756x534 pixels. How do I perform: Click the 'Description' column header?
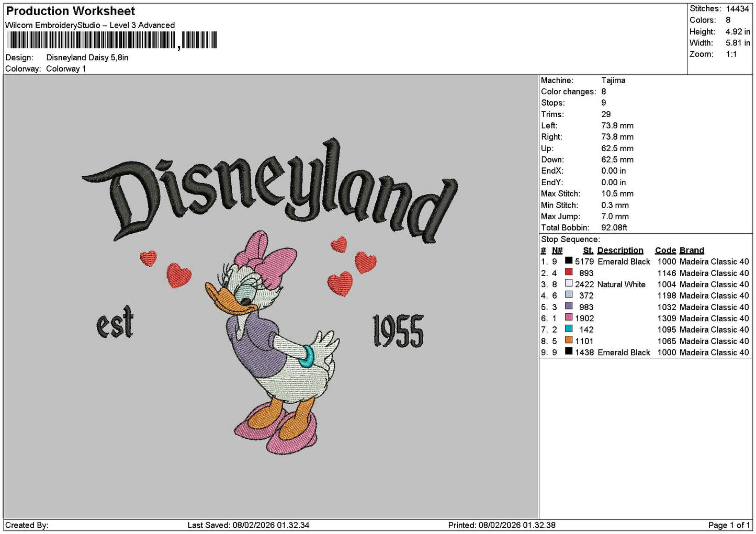(620, 251)
